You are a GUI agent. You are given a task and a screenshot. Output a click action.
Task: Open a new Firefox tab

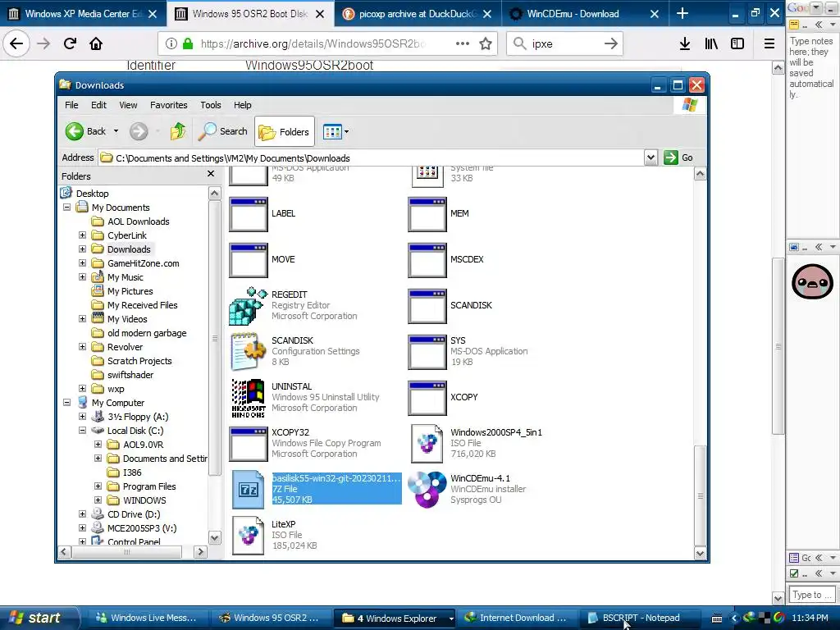(x=682, y=13)
